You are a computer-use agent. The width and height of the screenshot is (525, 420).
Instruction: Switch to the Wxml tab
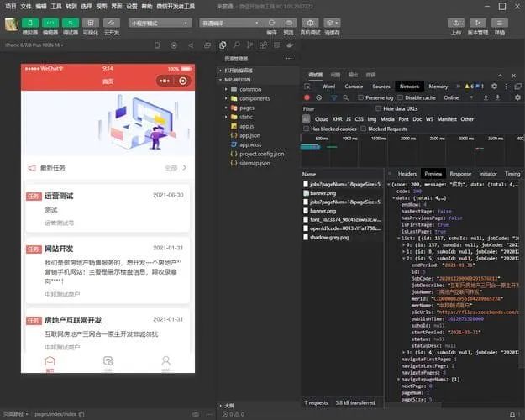pyautogui.click(x=328, y=87)
